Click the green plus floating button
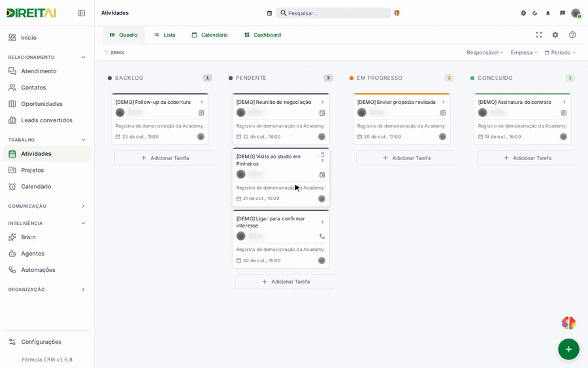Screen dimensions: 588x368 pyautogui.click(x=568, y=349)
